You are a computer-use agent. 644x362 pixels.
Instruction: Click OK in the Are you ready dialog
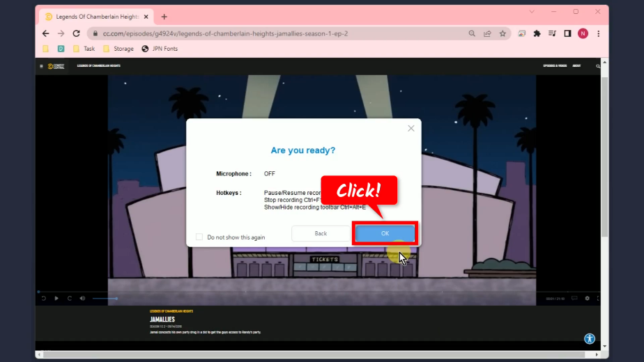pos(385,233)
